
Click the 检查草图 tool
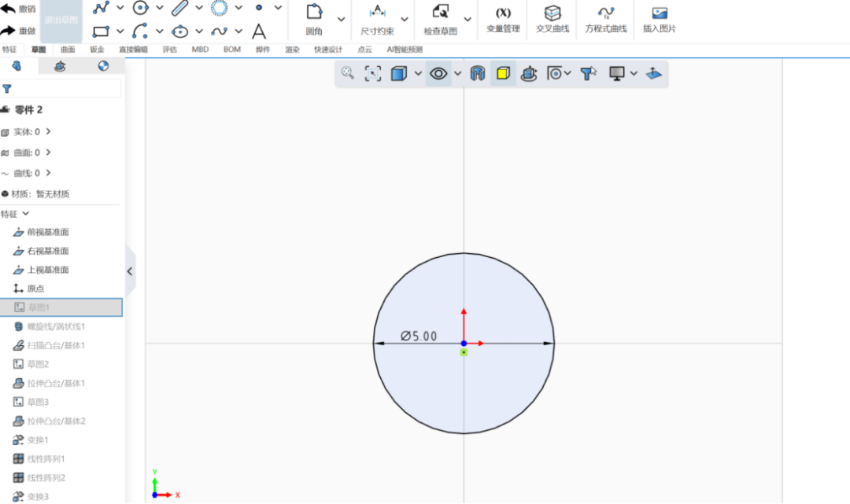coord(440,20)
